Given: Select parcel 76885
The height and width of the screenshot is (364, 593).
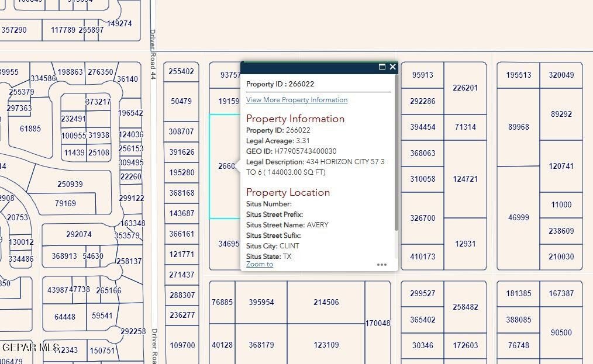Looking at the screenshot, I should click(x=222, y=302).
